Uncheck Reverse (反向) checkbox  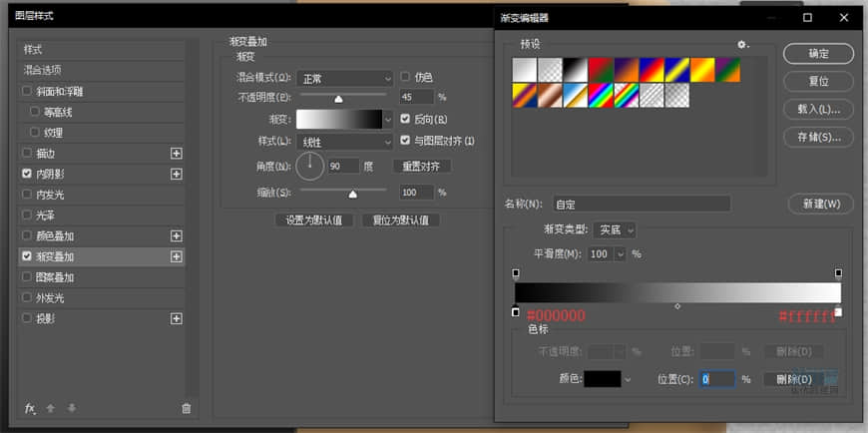(x=405, y=119)
